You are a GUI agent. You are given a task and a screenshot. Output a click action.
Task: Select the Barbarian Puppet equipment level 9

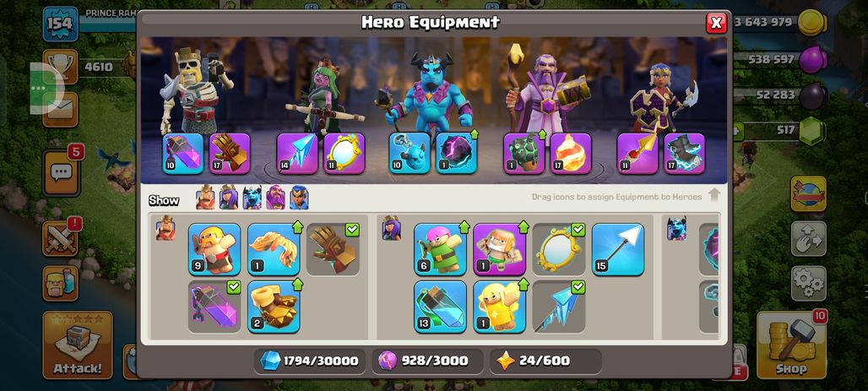pos(214,249)
